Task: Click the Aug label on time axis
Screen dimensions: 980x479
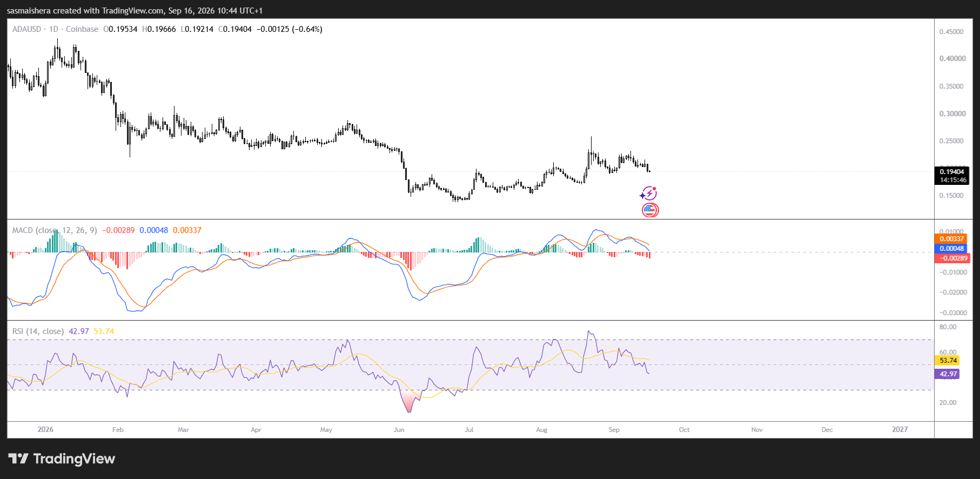Action: (x=541, y=430)
